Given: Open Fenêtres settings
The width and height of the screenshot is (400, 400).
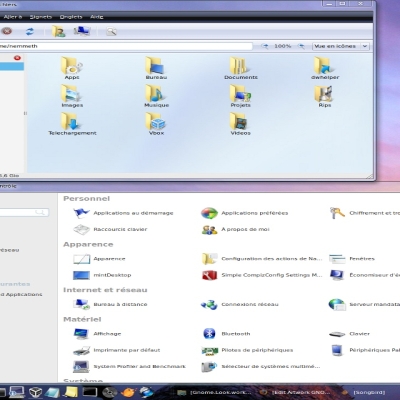Looking at the screenshot, I should coord(352,259).
